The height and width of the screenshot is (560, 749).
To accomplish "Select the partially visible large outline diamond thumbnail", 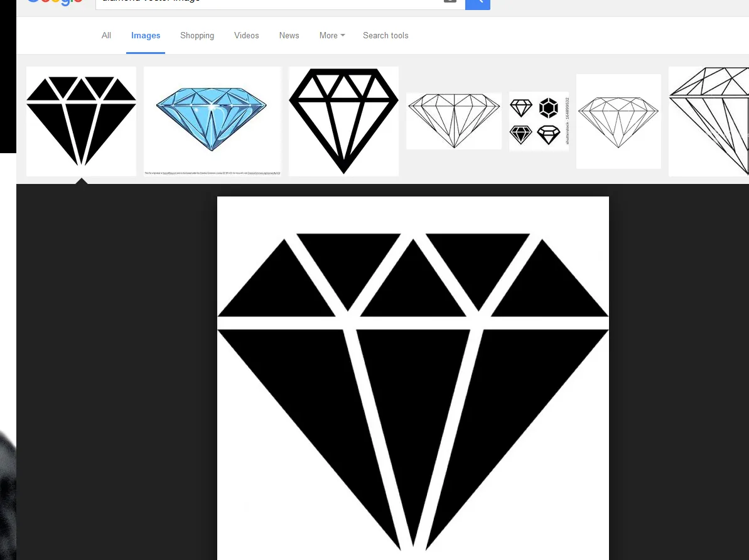I will (x=709, y=121).
